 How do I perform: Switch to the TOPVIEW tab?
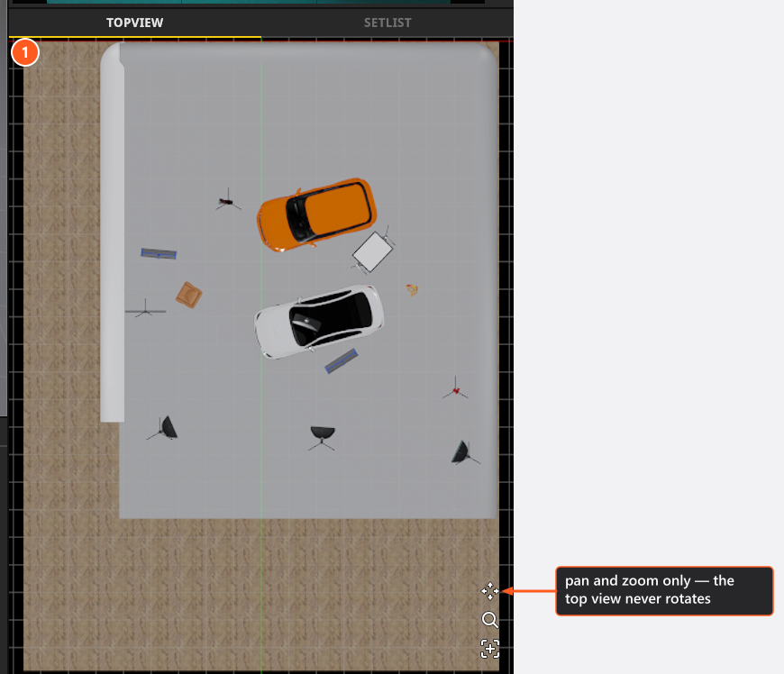point(134,23)
